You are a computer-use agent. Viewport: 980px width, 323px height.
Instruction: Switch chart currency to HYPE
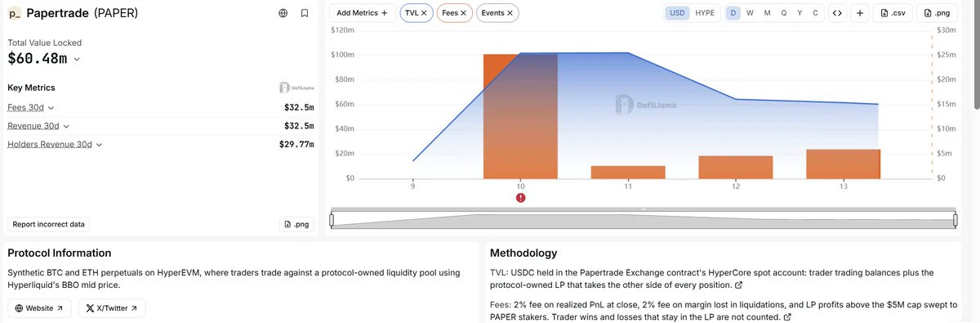704,13
